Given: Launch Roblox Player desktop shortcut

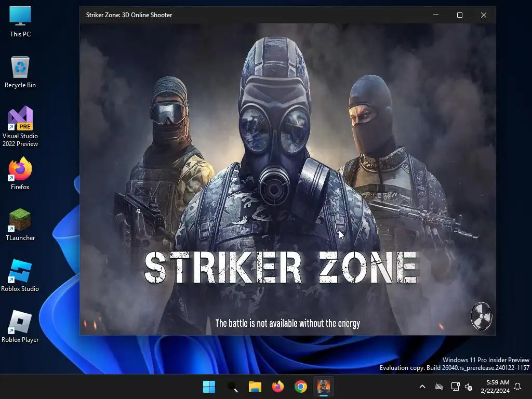Looking at the screenshot, I should (x=20, y=326).
